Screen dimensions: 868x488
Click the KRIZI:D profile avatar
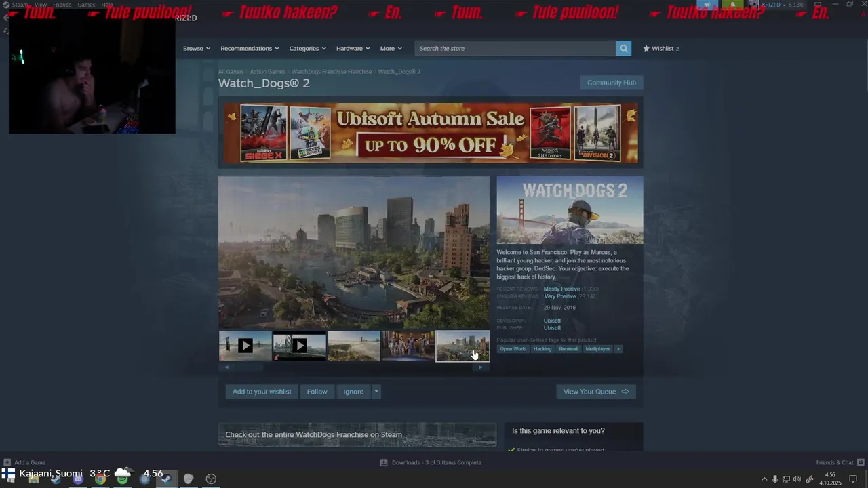tap(753, 5)
